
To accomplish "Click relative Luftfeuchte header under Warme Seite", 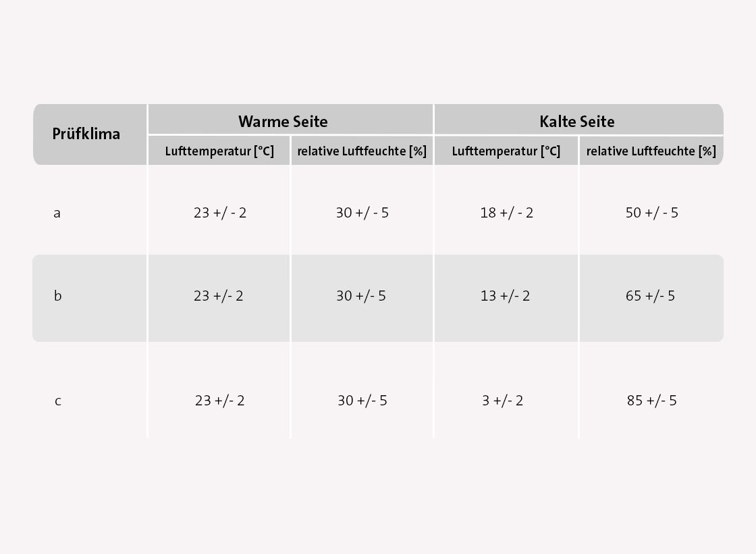I will click(362, 151).
